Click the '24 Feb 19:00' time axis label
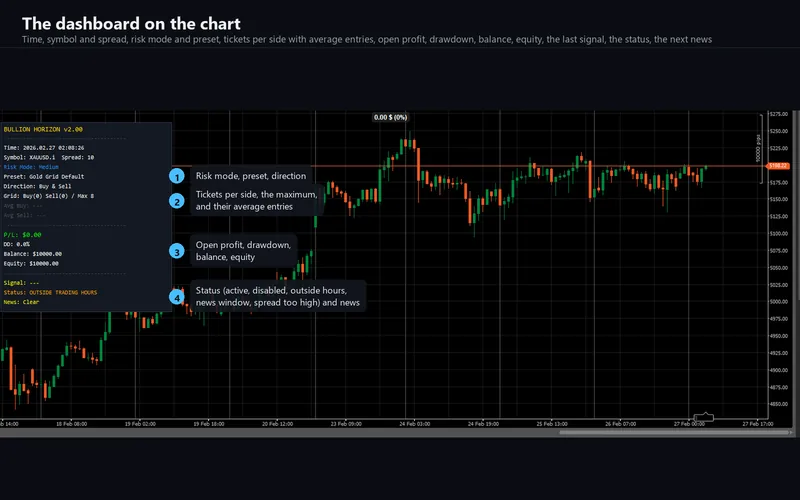 (x=483, y=424)
